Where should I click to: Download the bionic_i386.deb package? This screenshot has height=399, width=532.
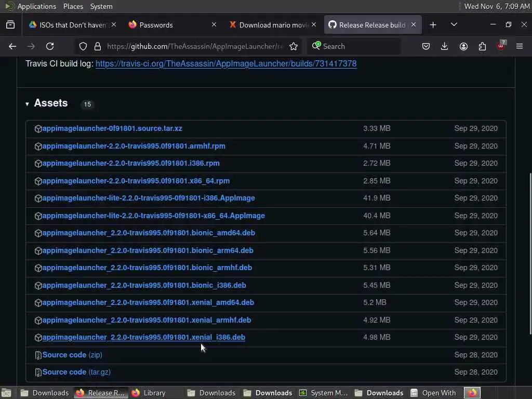pos(144,285)
